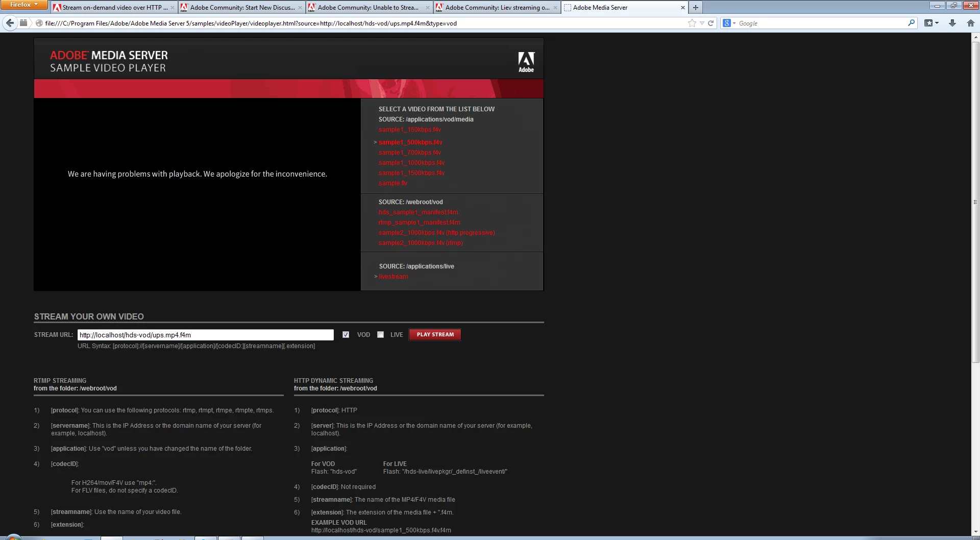Go to the Firefox home page icon
Screen dimensions: 980x540
tap(970, 23)
